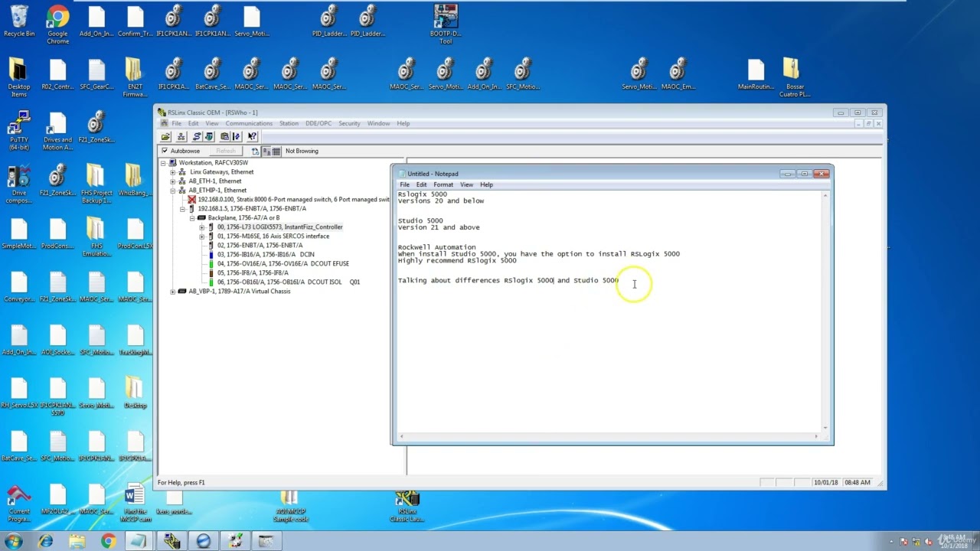This screenshot has width=980, height=551.
Task: Select PuTTY (64-bit) desktop shortcut
Action: point(19,129)
